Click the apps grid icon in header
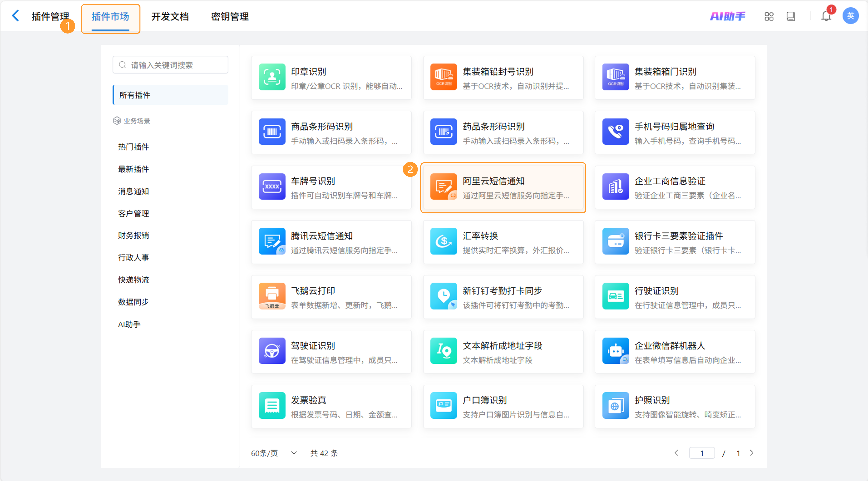868x481 pixels. [x=769, y=16]
